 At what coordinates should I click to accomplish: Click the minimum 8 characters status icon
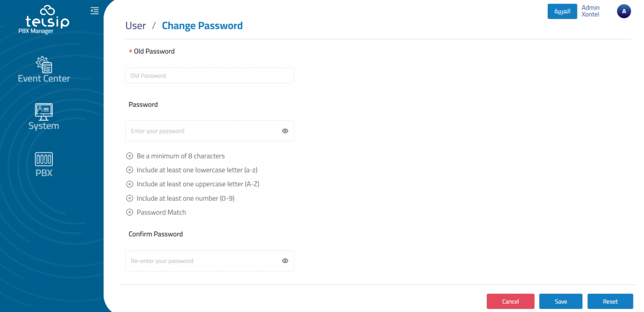pos(130,156)
